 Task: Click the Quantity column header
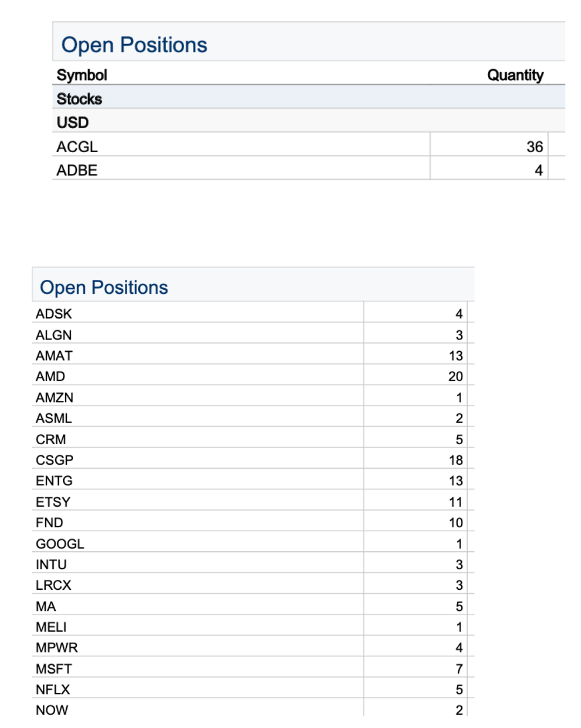click(515, 75)
